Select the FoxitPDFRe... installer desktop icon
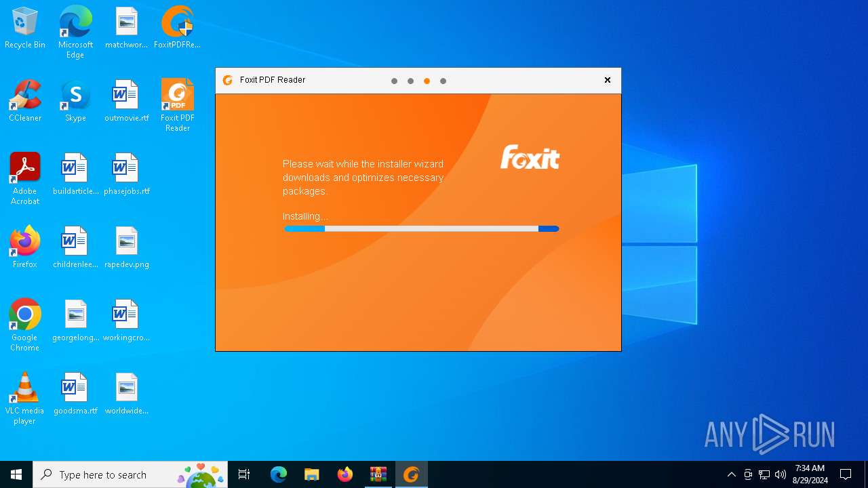The image size is (868, 488). [177, 28]
